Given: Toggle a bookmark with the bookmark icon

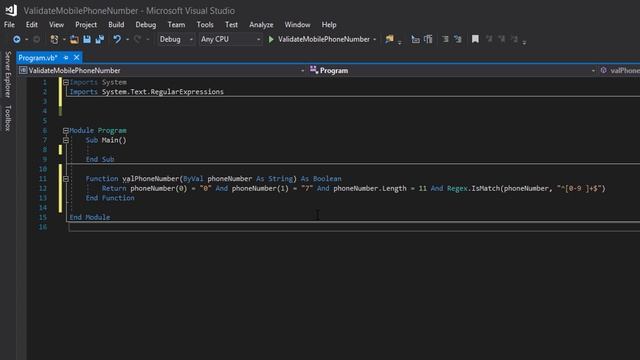Looking at the screenshot, I should pos(475,39).
